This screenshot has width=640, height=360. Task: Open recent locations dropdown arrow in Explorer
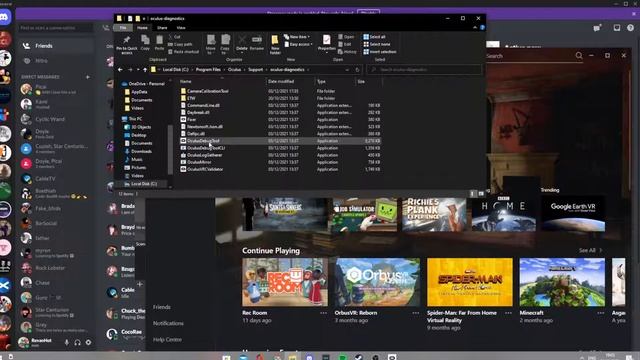(x=138, y=70)
